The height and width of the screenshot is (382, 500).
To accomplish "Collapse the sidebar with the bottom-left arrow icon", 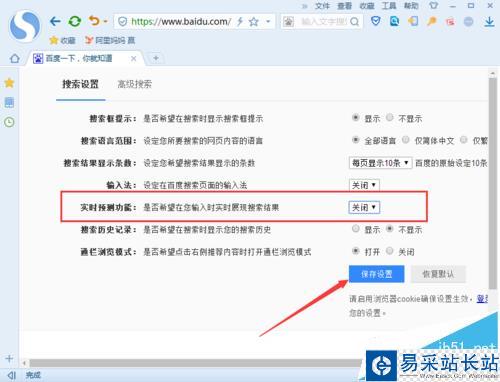I will pyautogui.click(x=12, y=375).
